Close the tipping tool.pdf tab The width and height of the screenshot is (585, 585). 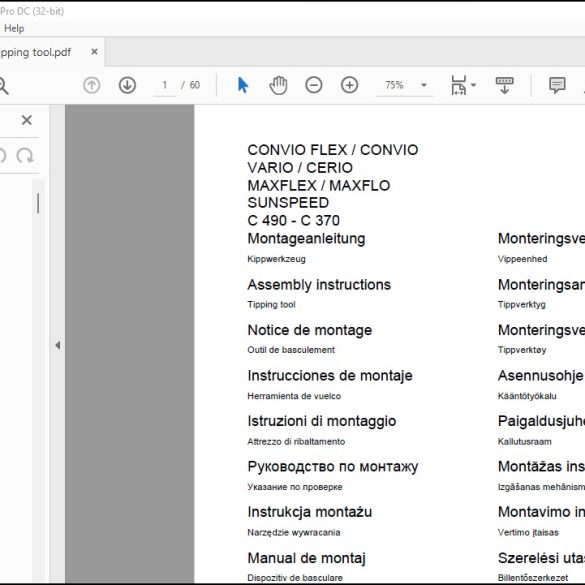(x=95, y=52)
